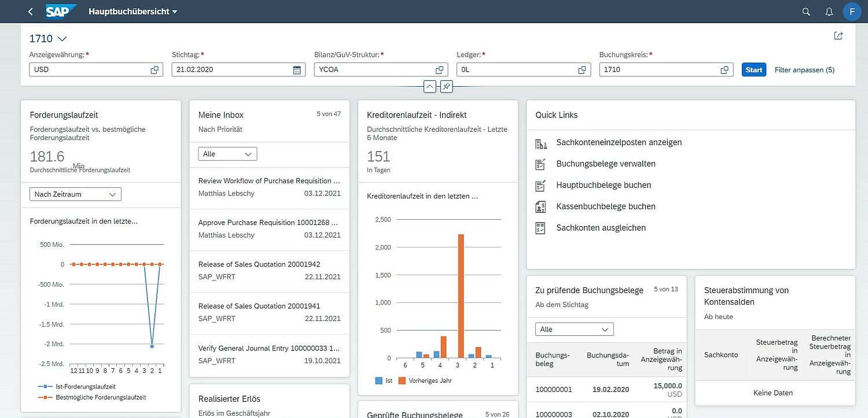The image size is (868, 418).
Task: Click Geprüfte Buchungsbelege card title
Action: tap(415, 415)
